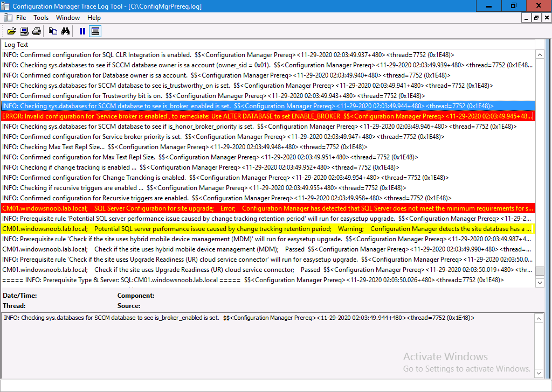The height and width of the screenshot is (392, 552).
Task: Open the Help menu
Action: (x=94, y=18)
